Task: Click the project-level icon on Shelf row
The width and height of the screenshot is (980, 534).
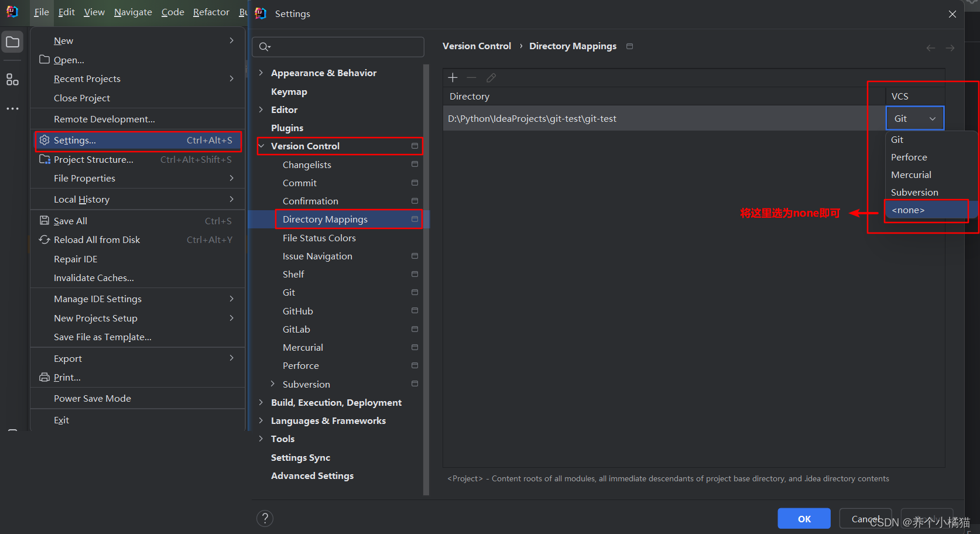Action: pos(414,274)
